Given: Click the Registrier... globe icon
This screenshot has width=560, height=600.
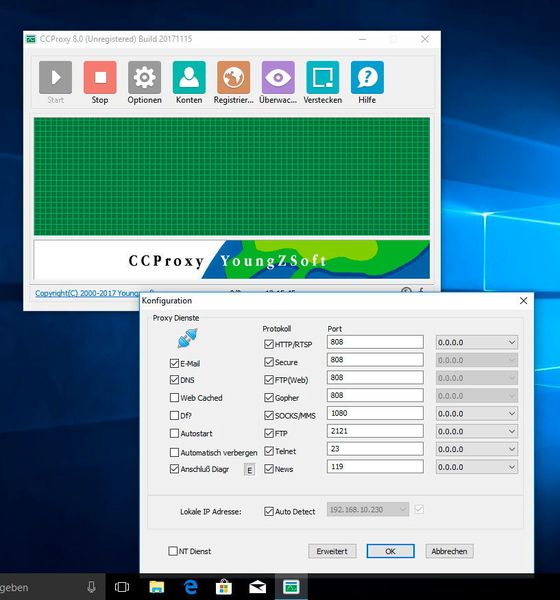Looking at the screenshot, I should coord(233,77).
